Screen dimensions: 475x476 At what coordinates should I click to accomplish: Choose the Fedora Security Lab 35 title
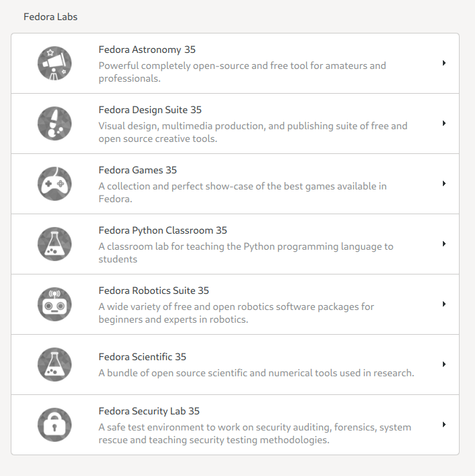(x=149, y=411)
